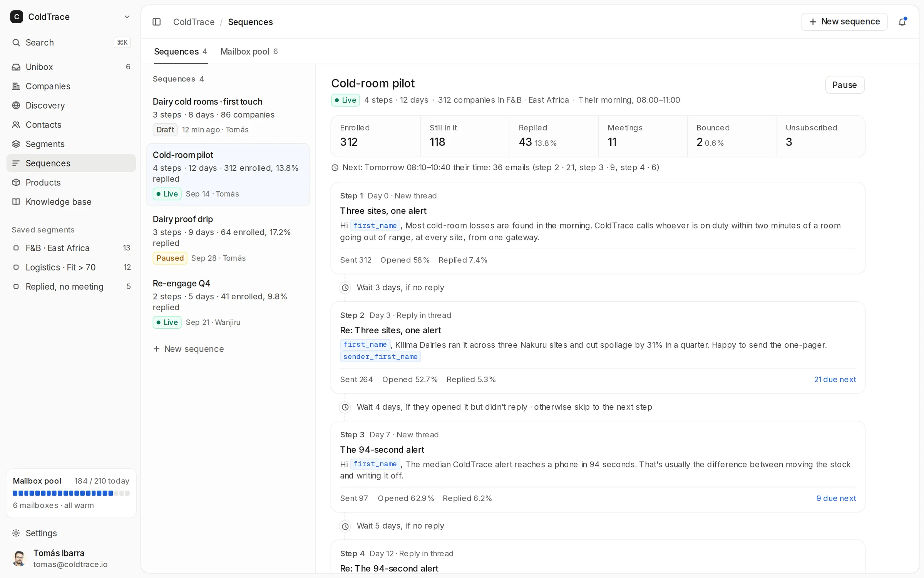Expand the ColdTrace workspace chevron
The image size is (924, 578).
(x=127, y=17)
